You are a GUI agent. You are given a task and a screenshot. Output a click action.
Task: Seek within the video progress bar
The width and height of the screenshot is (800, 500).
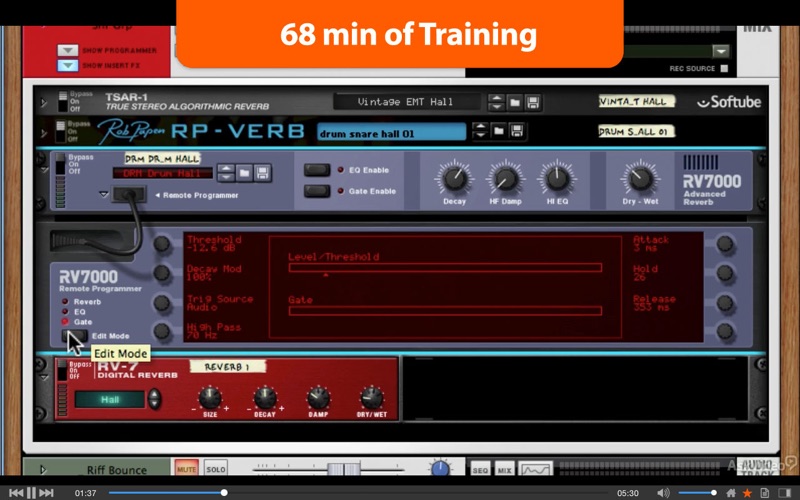[357, 493]
